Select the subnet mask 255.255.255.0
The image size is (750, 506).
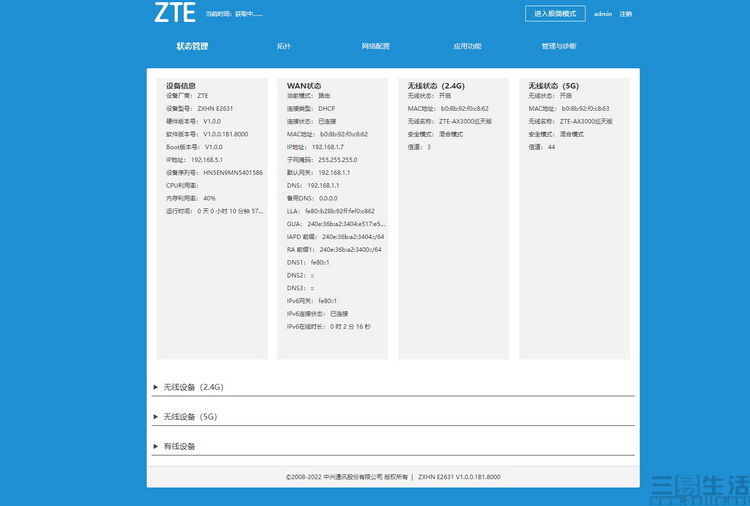pos(338,160)
